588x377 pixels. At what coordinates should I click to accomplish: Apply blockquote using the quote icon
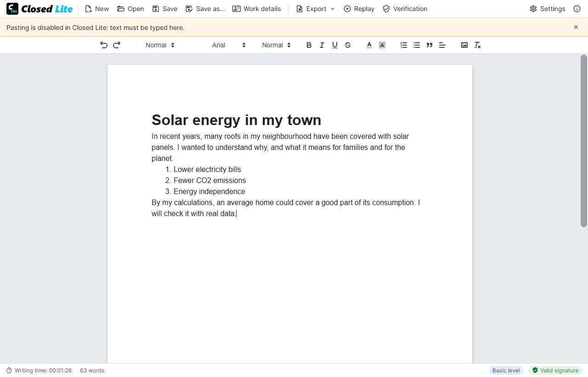[x=430, y=45]
